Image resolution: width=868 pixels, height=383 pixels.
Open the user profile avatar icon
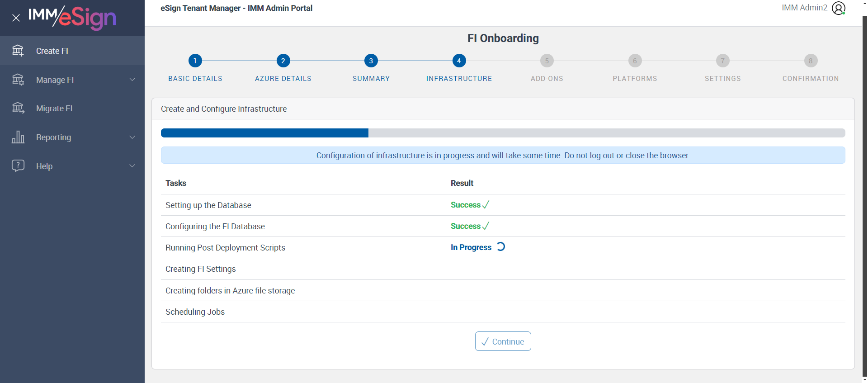point(839,8)
